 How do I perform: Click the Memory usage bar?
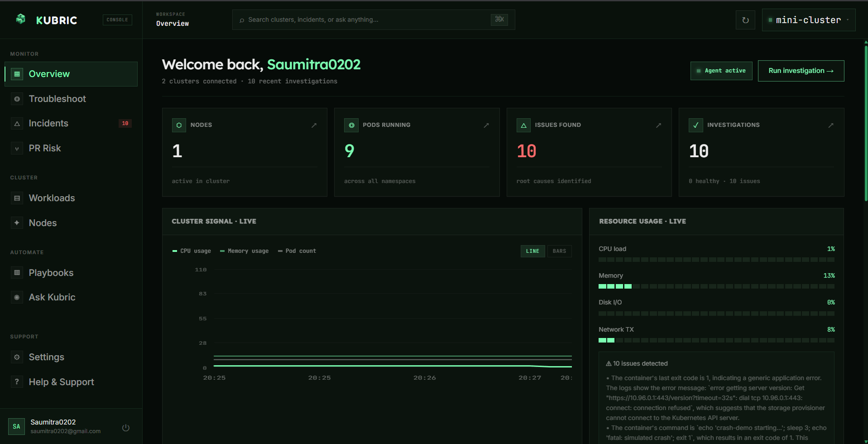coord(716,286)
